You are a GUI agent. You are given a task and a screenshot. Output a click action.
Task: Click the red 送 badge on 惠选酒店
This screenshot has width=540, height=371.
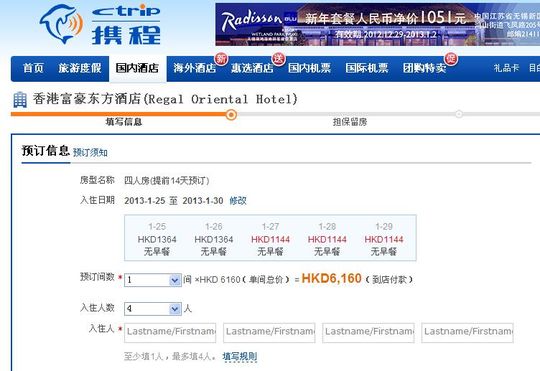coord(278,59)
